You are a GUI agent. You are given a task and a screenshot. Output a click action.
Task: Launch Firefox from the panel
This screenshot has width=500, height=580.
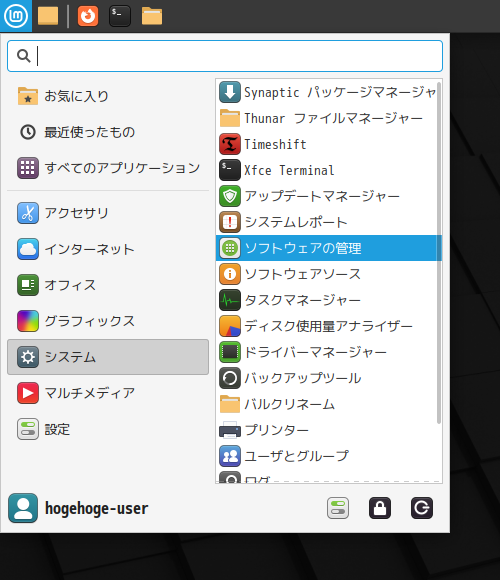(x=88, y=16)
